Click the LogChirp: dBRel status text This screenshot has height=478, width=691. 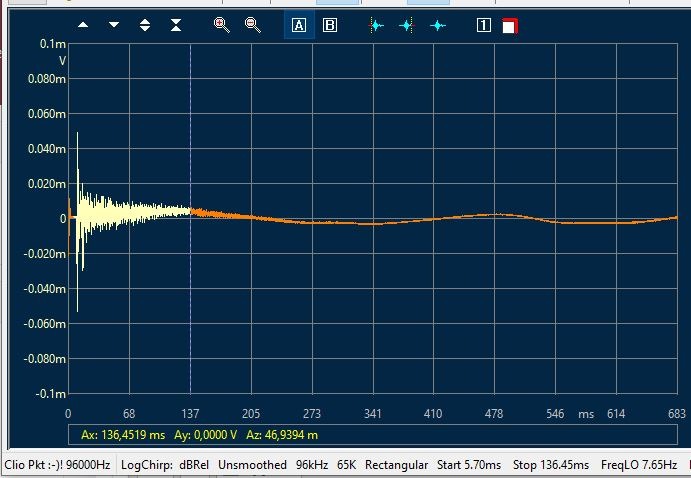tap(165, 465)
